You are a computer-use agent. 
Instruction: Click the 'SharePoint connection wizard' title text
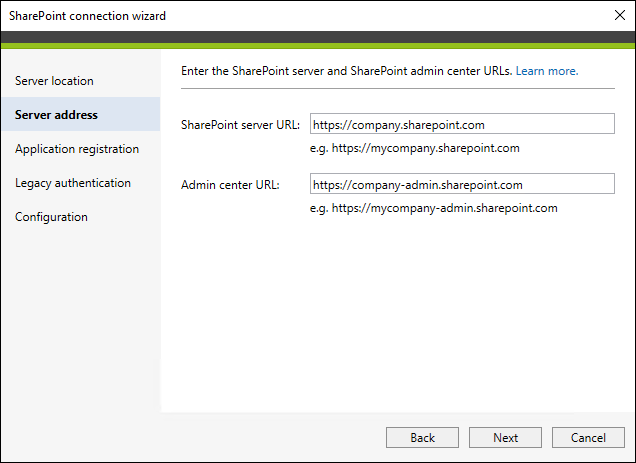(x=88, y=16)
